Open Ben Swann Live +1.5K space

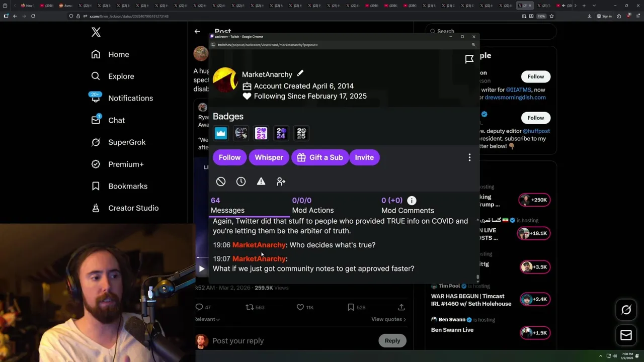tap(534, 333)
